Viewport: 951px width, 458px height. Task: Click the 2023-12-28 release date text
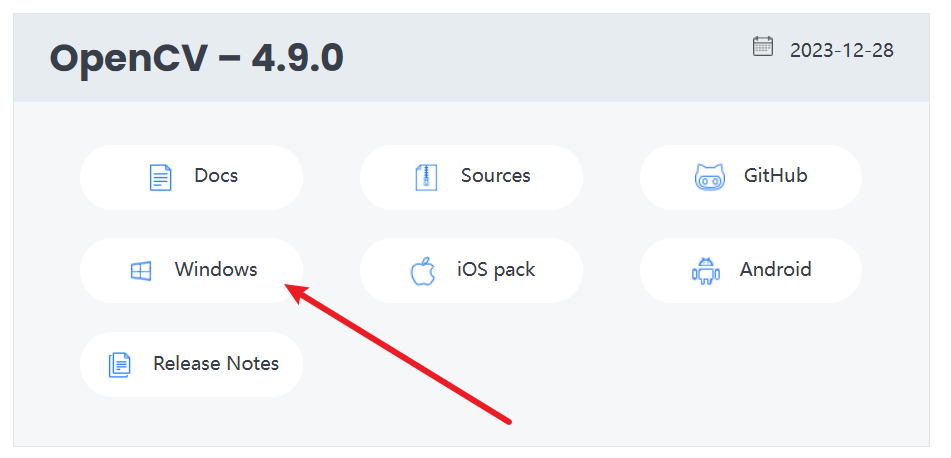coord(841,50)
